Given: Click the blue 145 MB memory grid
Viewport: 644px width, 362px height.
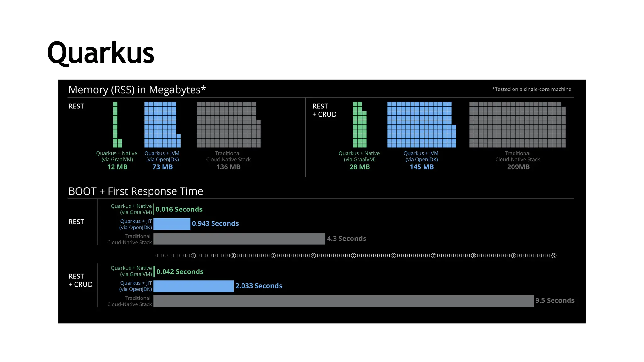Looking at the screenshot, I should (x=419, y=125).
